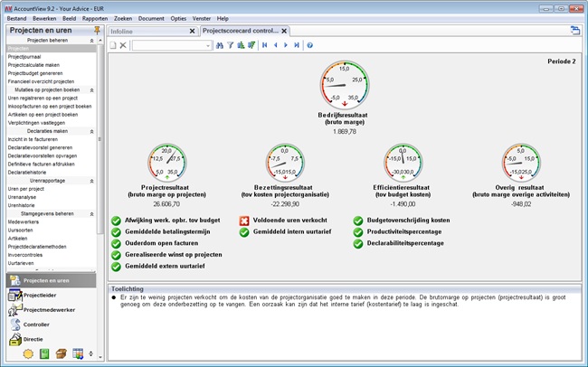
Task: Go to next record arrow
Action: click(286, 45)
